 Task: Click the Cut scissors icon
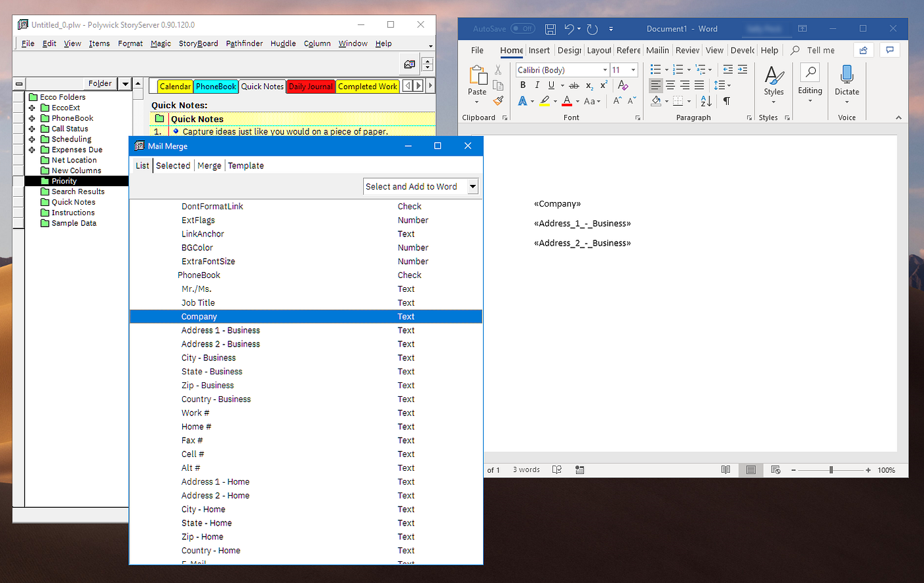(498, 70)
